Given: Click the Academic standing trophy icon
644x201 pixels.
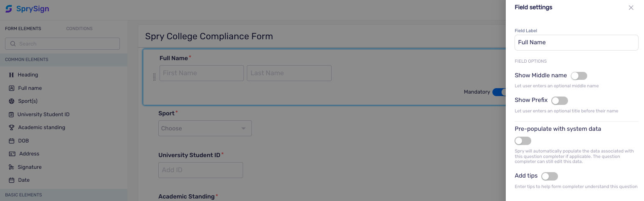Looking at the screenshot, I should coord(11,127).
